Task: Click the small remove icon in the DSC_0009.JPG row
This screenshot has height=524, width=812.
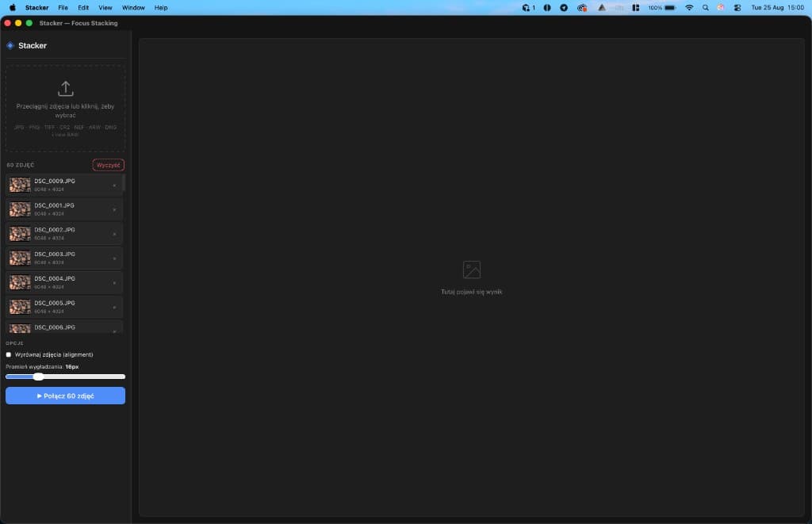Action: point(114,186)
